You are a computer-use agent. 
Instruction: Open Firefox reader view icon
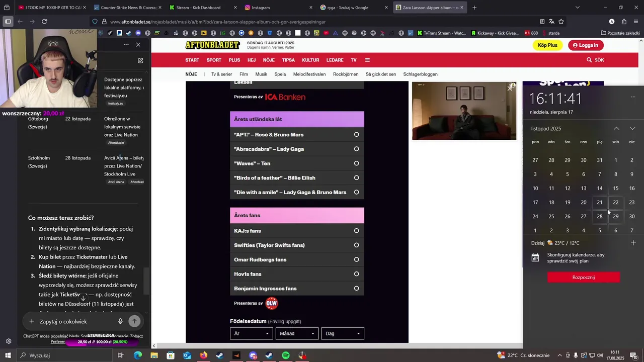click(542, 22)
